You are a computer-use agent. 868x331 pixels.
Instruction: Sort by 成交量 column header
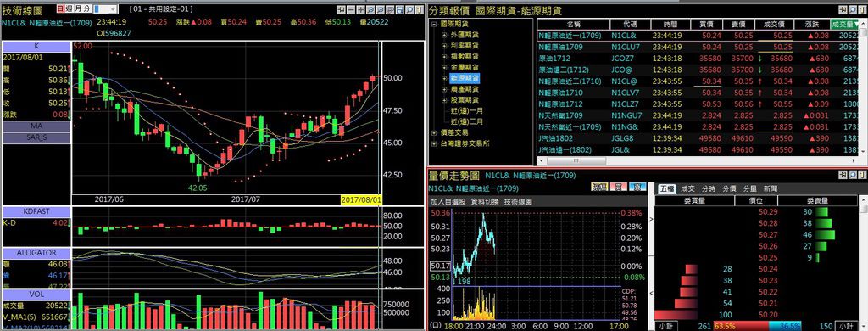pos(845,25)
